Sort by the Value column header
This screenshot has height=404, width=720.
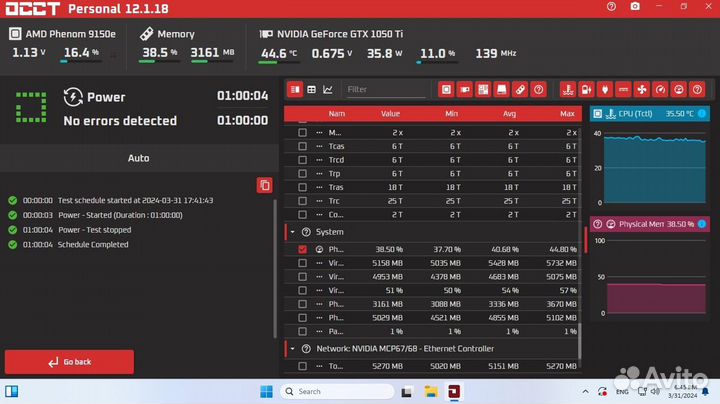point(390,113)
